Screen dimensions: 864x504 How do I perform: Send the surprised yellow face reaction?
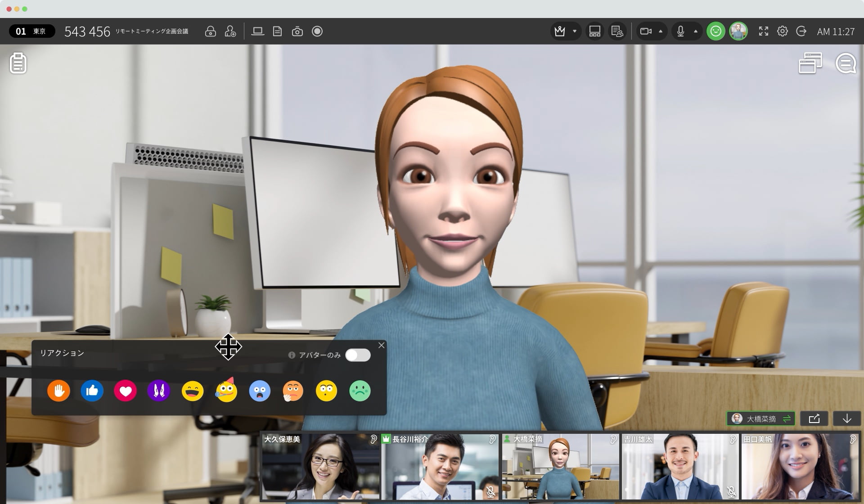click(x=326, y=391)
